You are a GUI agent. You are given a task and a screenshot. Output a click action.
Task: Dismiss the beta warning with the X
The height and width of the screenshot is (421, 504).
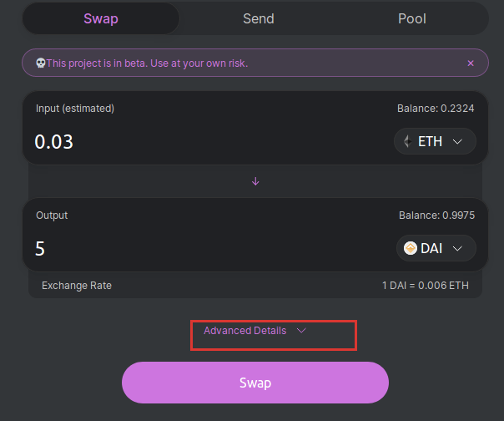(x=471, y=63)
